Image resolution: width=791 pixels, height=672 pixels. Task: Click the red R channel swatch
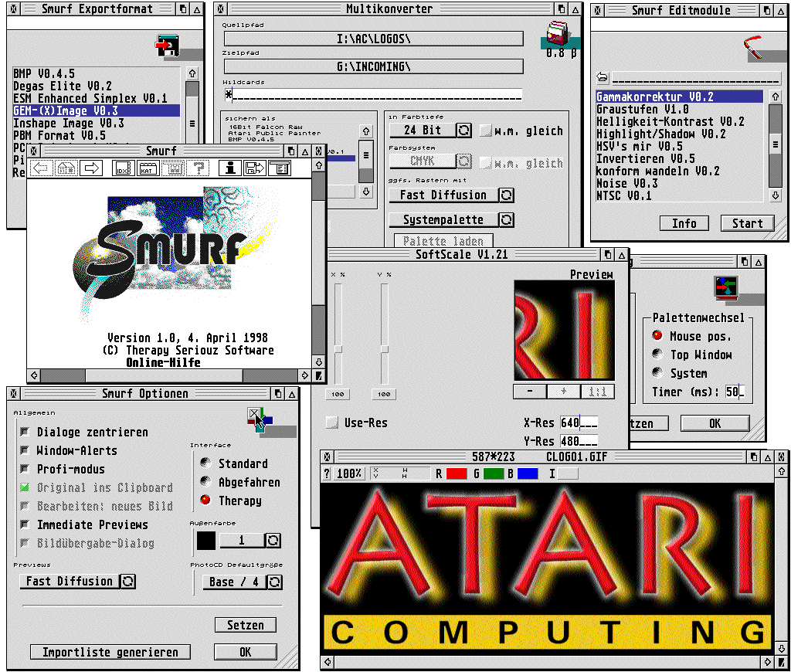[x=457, y=473]
